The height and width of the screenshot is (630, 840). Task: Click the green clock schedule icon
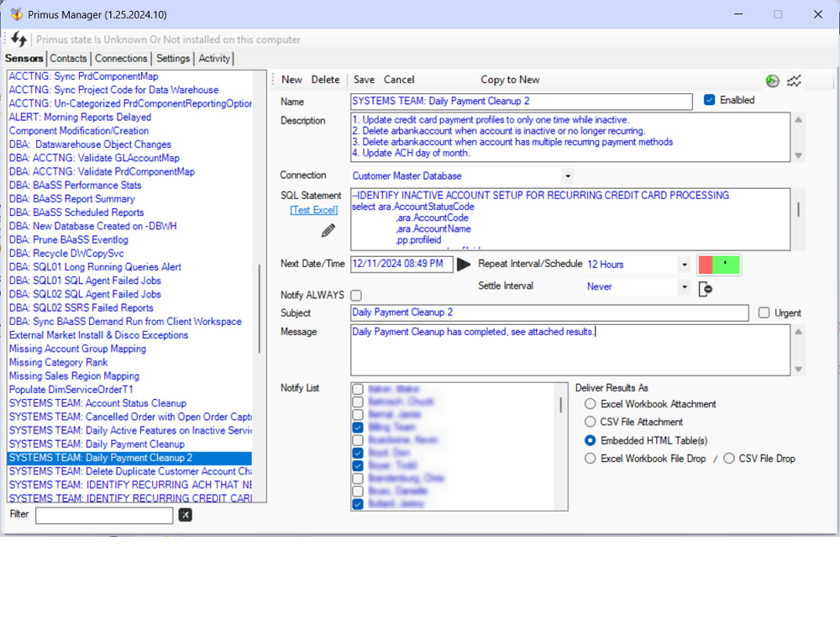click(x=772, y=81)
